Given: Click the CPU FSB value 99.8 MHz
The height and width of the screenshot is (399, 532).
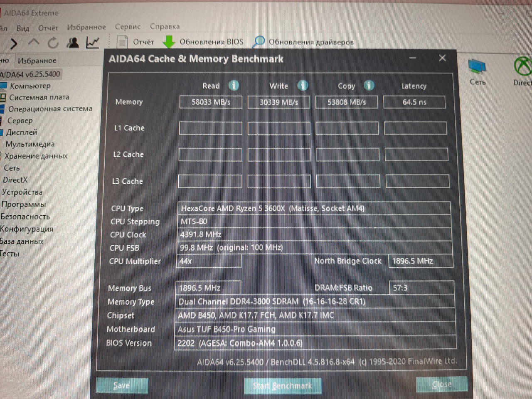Looking at the screenshot, I should [x=314, y=248].
